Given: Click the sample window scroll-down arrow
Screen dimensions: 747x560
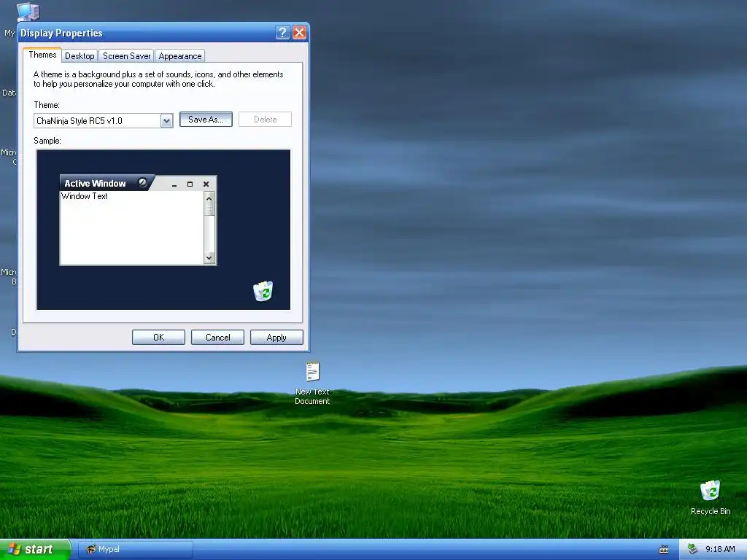Looking at the screenshot, I should [x=209, y=257].
